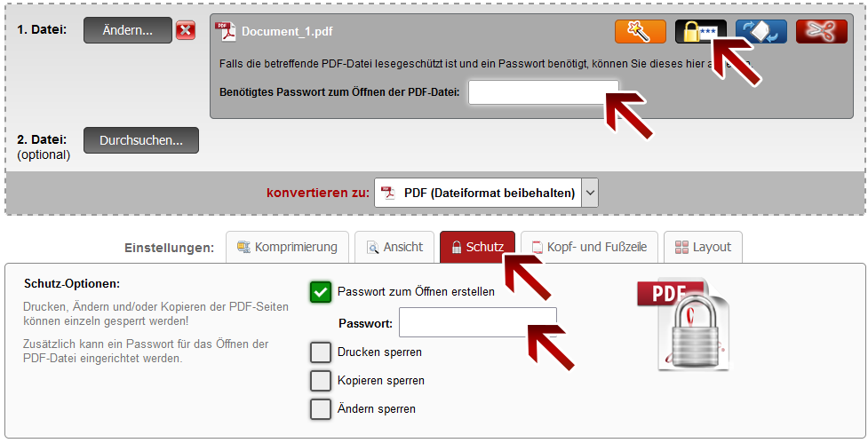Uncheck 'Passwort zum Öffnen erstellen'
This screenshot has width=868, height=443.
point(321,291)
